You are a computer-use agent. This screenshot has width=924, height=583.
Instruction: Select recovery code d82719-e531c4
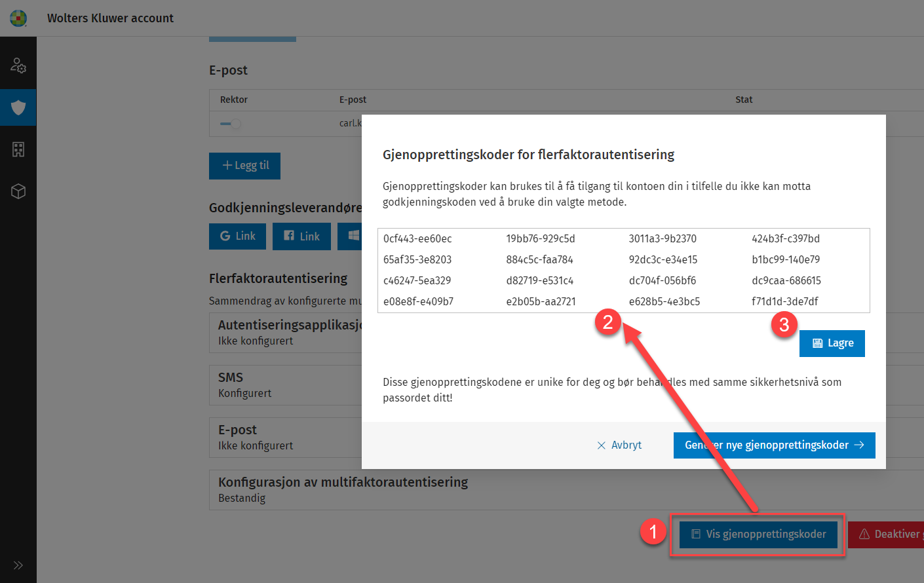pyautogui.click(x=539, y=280)
